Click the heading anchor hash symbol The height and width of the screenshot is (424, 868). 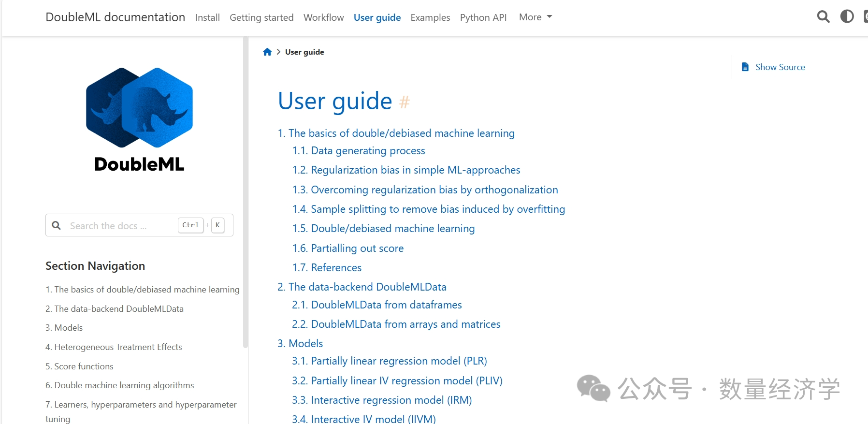point(405,102)
